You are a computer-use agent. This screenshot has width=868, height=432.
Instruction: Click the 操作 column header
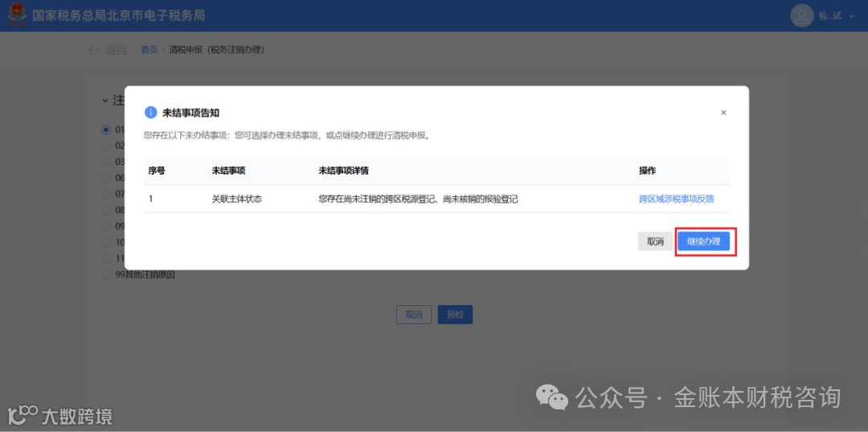(x=648, y=171)
